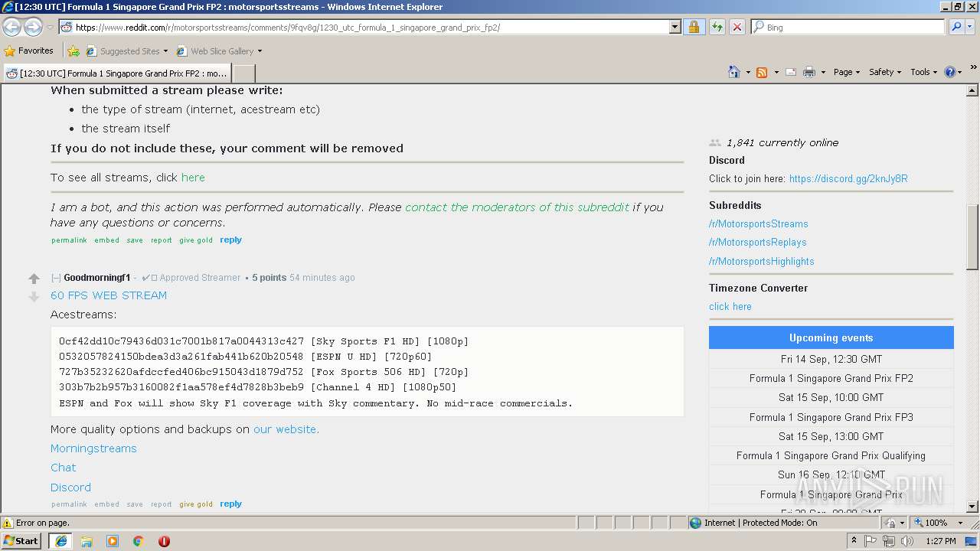Click the Bing search magnifier button
The height and width of the screenshot is (551, 980).
tap(955, 27)
